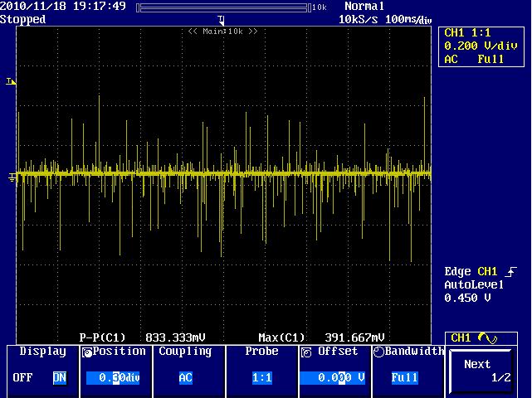This screenshot has width=532, height=398.
Task: Click the ground reference marker on left edge
Action: [x=12, y=176]
